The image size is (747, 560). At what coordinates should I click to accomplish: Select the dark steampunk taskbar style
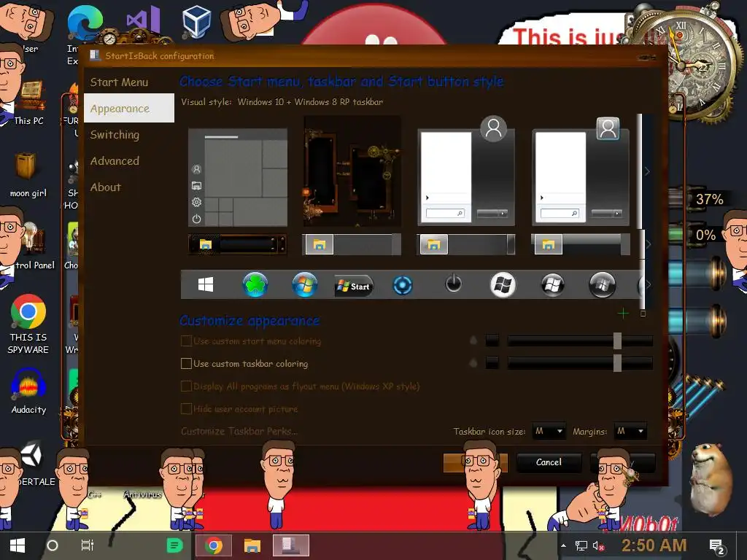point(237,244)
